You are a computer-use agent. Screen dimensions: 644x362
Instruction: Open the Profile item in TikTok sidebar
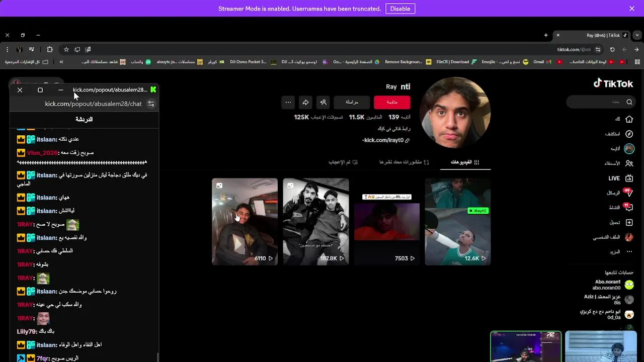(613, 237)
